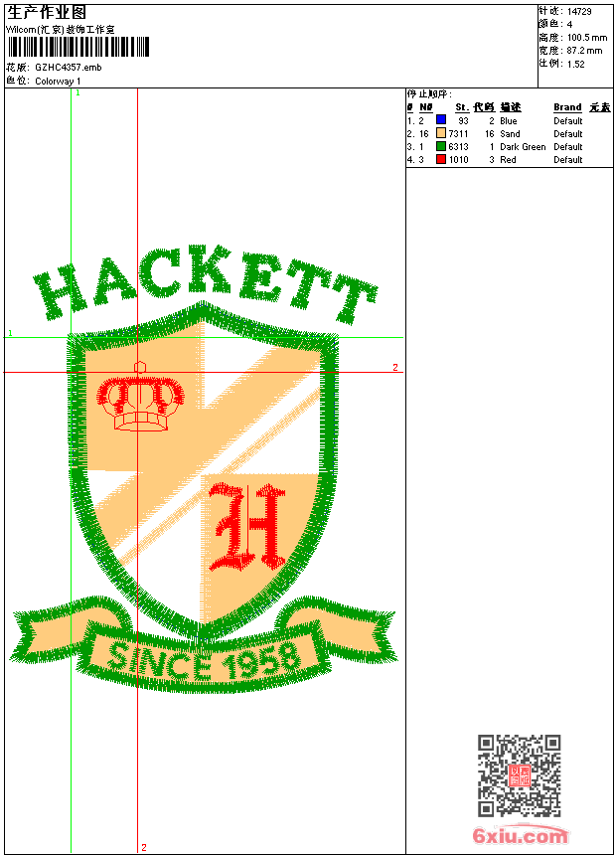Select the width value 87.2 mm
The image size is (616, 855).
[x=584, y=51]
